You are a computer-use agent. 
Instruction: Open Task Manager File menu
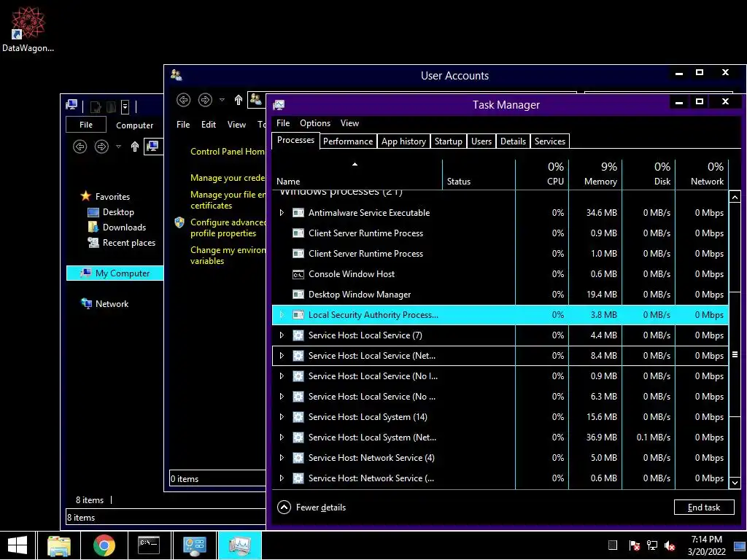pyautogui.click(x=283, y=122)
